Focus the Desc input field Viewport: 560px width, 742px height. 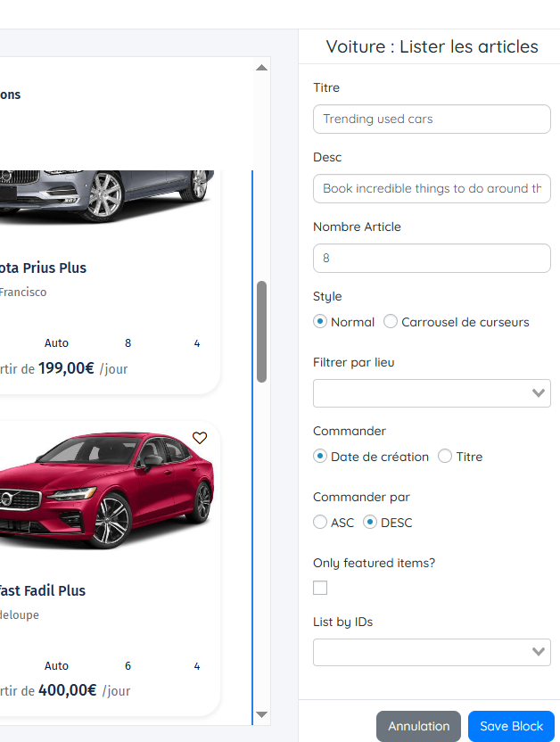pos(432,188)
